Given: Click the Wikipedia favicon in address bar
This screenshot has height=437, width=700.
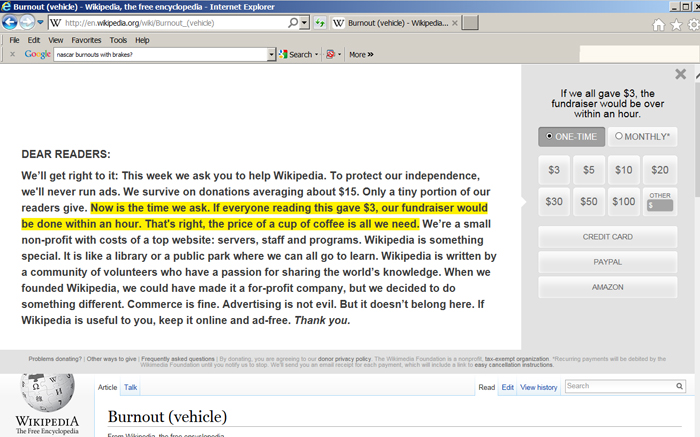Looking at the screenshot, I should coord(55,23).
